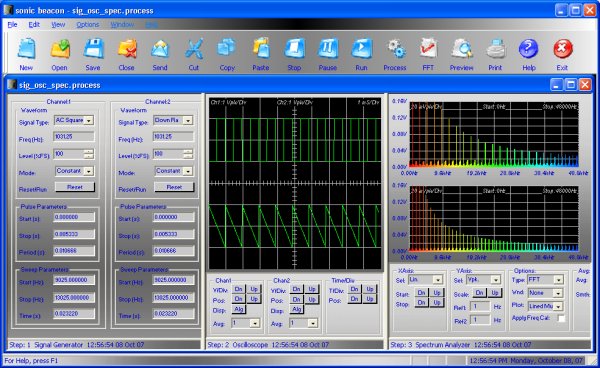Click Chan1 Y/Div Up button

pos(254,289)
